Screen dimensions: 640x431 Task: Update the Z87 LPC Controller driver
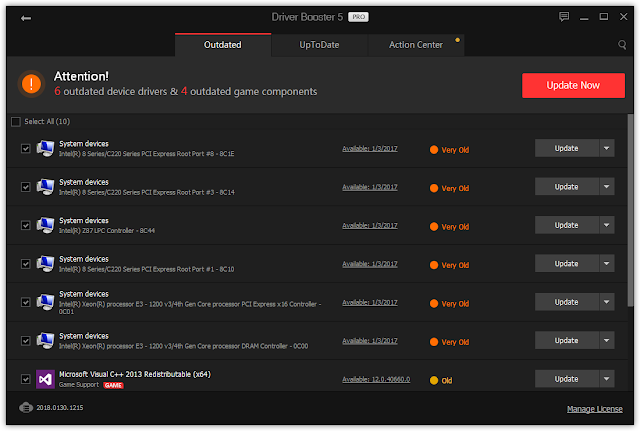[x=567, y=225]
